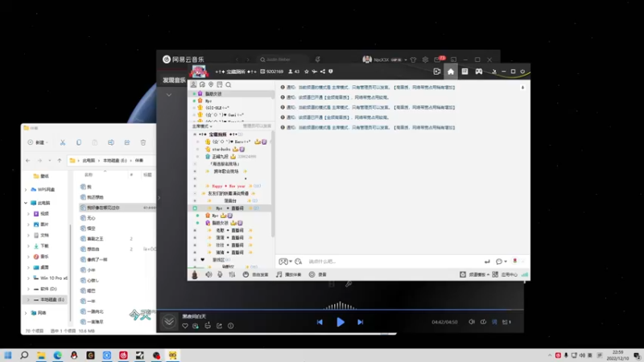Toggle the volume icon in NetEase player
Image resolution: width=644 pixels, height=362 pixels.
coord(472,322)
